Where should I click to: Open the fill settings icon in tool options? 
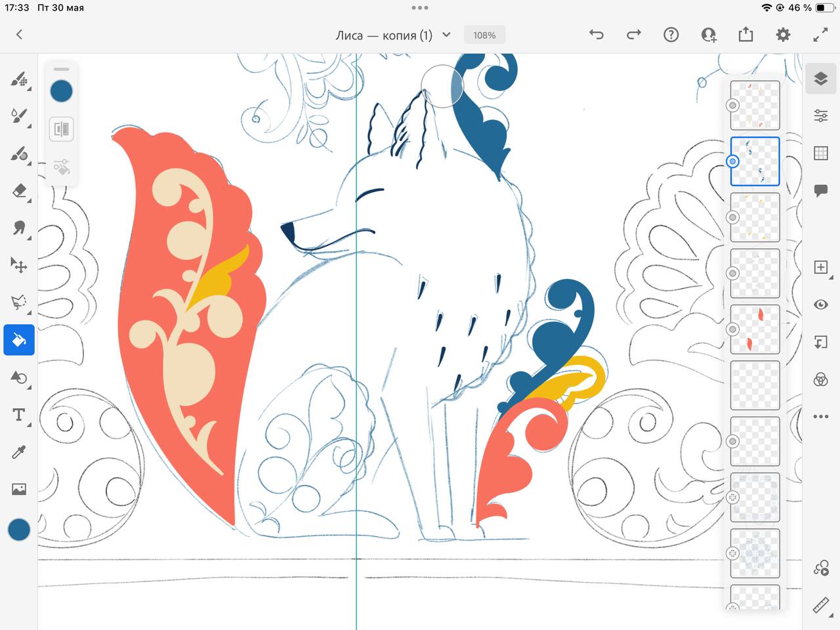(62, 167)
